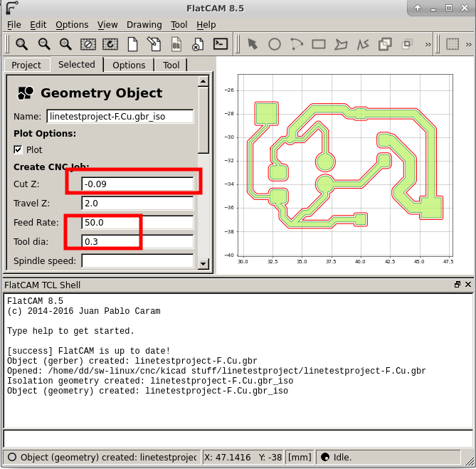476x469 pixels.
Task: Switch to the Tool tab
Action: 171,65
